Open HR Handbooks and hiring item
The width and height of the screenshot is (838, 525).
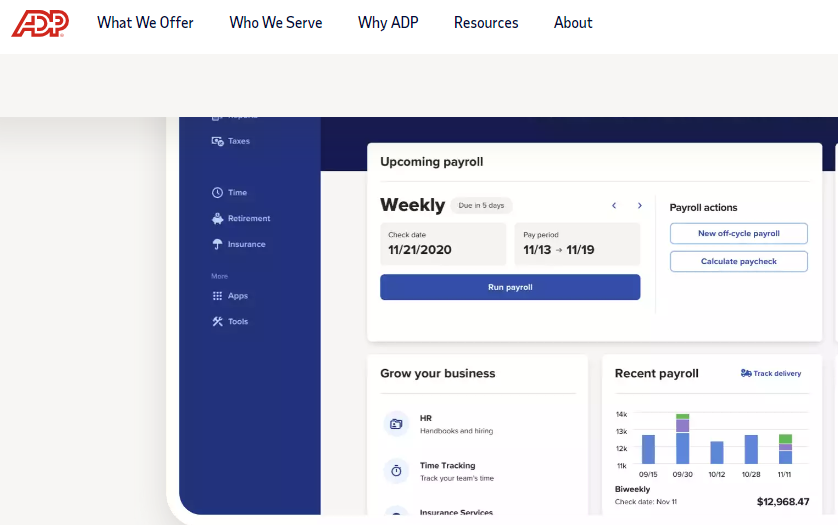point(456,424)
